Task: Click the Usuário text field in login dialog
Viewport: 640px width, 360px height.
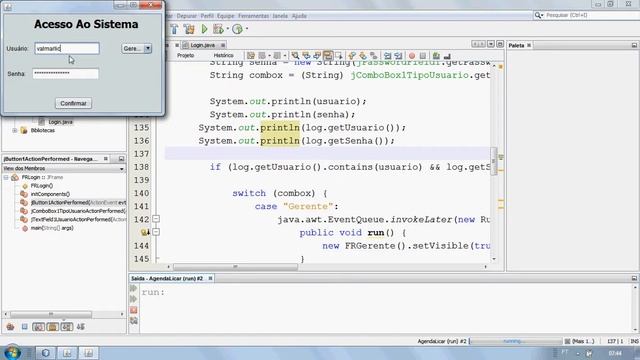Action: [67, 48]
